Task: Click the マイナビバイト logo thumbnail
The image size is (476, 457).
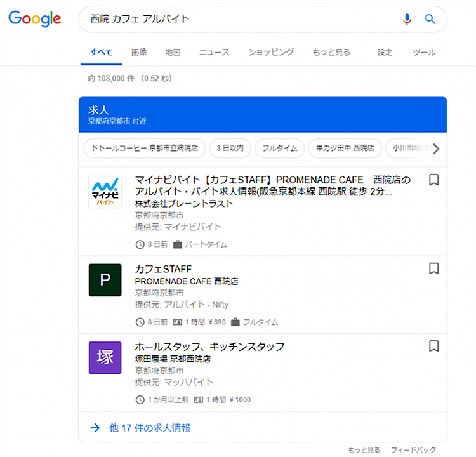Action: [x=105, y=191]
